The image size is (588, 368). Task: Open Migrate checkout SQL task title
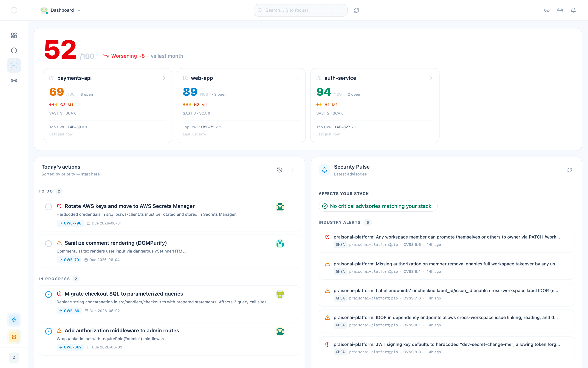click(124, 293)
